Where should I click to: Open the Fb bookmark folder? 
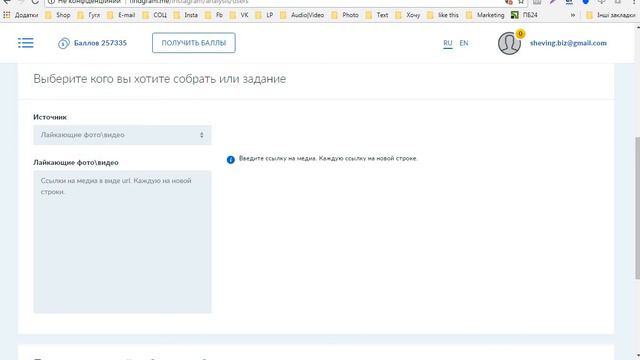(x=214, y=15)
